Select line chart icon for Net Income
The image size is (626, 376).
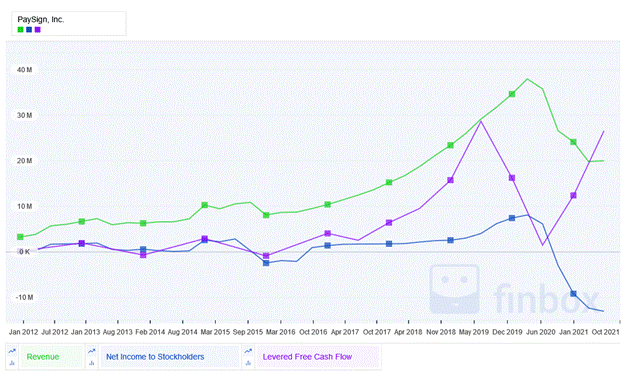tap(92, 351)
